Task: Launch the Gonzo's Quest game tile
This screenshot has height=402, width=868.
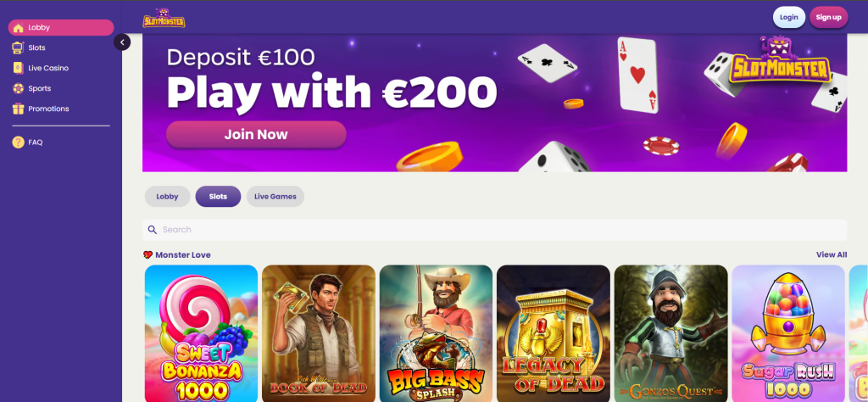Action: pyautogui.click(x=671, y=333)
